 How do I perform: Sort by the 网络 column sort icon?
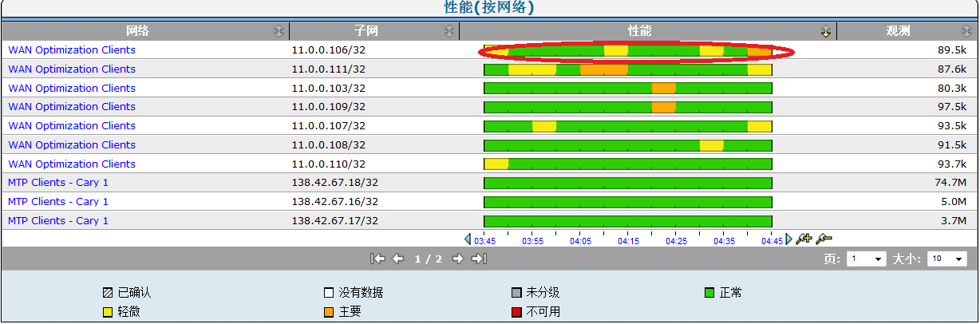point(279,31)
